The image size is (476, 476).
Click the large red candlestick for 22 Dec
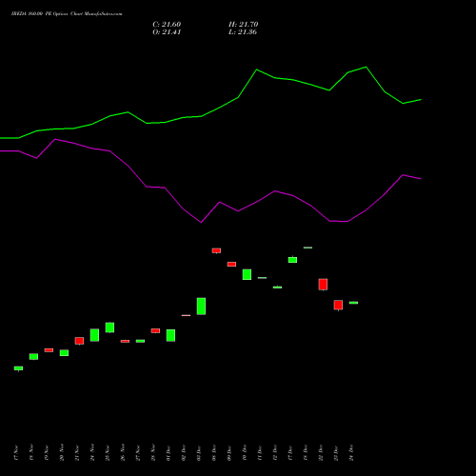323,285
